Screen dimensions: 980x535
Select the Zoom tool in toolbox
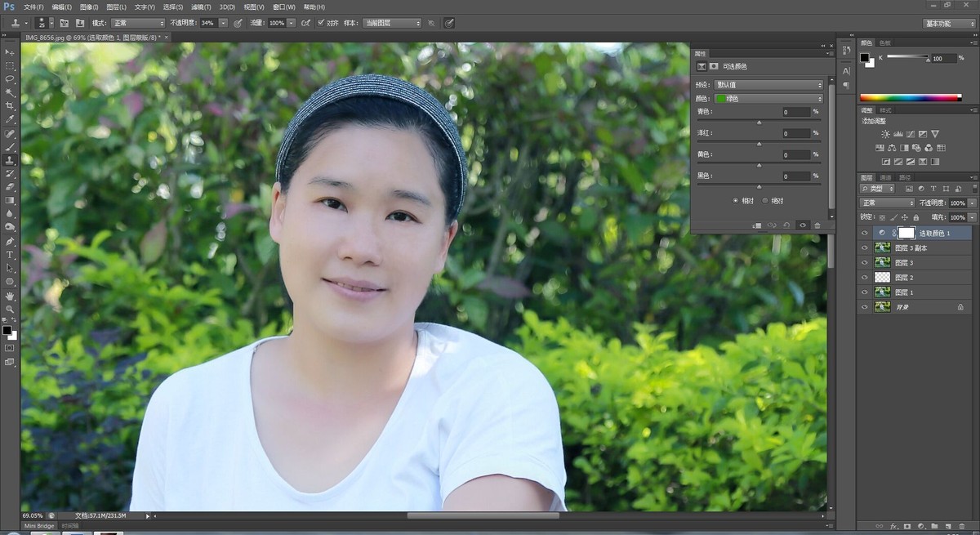10,309
